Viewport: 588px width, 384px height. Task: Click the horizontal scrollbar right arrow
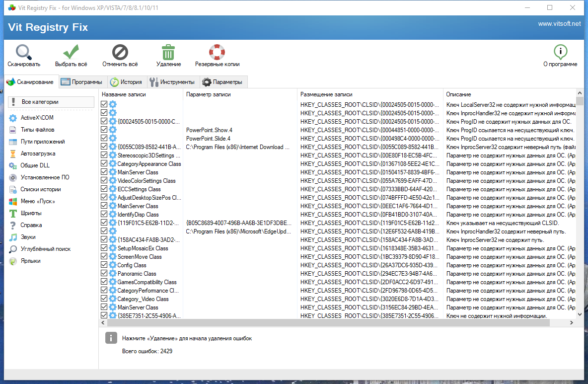572,322
